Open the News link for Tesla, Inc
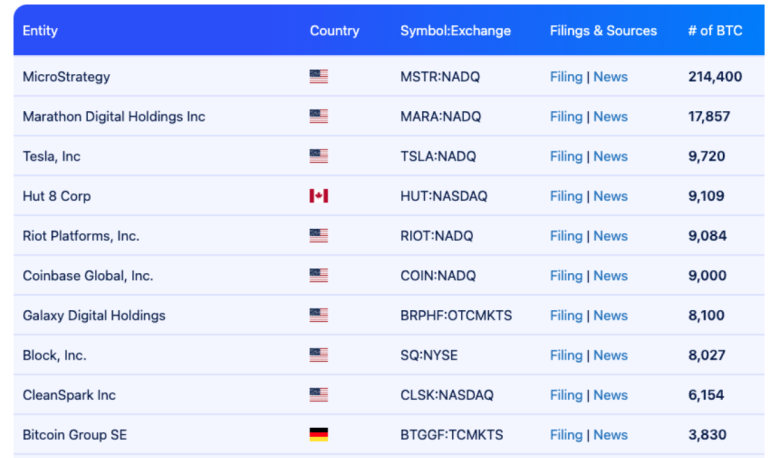The width and height of the screenshot is (774, 458). click(611, 156)
